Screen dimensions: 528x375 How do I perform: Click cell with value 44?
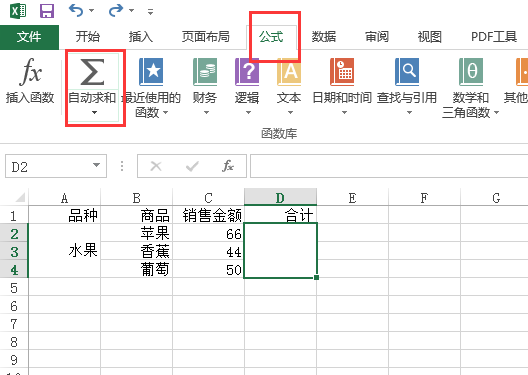[208, 251]
